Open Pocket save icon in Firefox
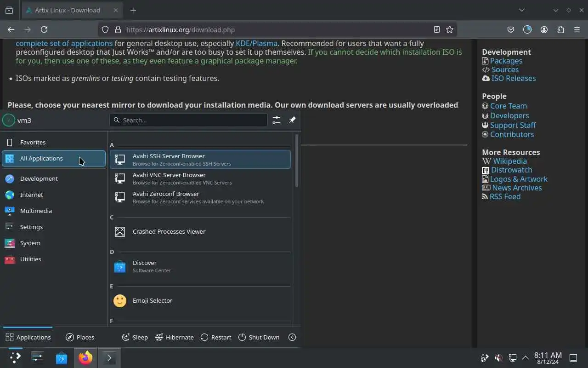The image size is (588, 368). click(x=511, y=29)
